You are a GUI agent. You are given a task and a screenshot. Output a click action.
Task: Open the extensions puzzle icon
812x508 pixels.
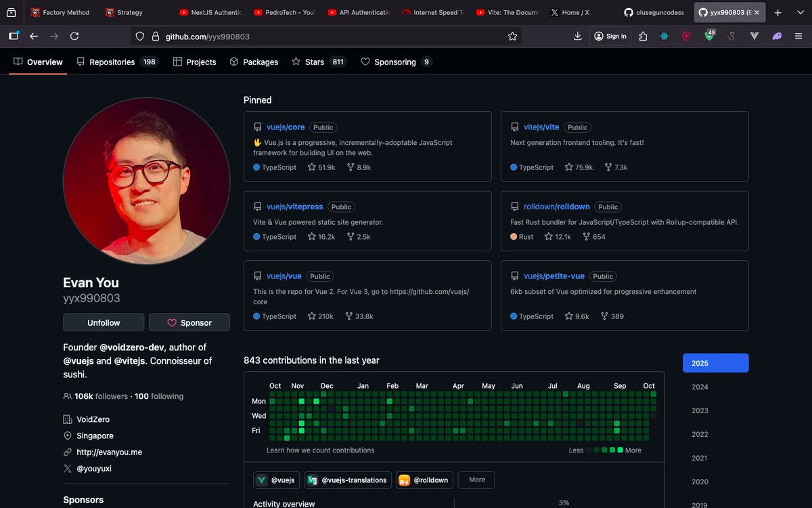pyautogui.click(x=643, y=37)
